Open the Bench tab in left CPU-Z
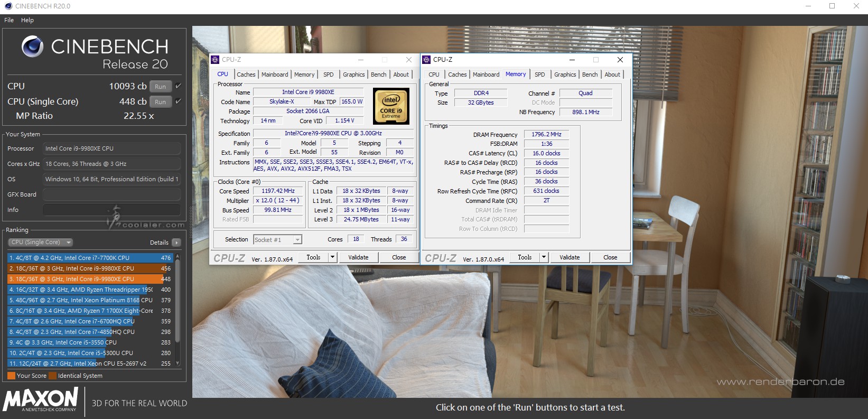 click(x=379, y=75)
